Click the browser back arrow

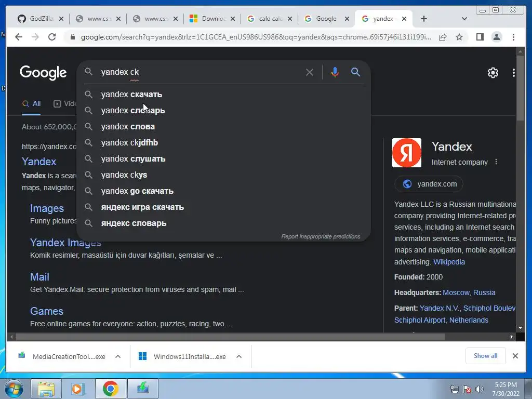19,37
